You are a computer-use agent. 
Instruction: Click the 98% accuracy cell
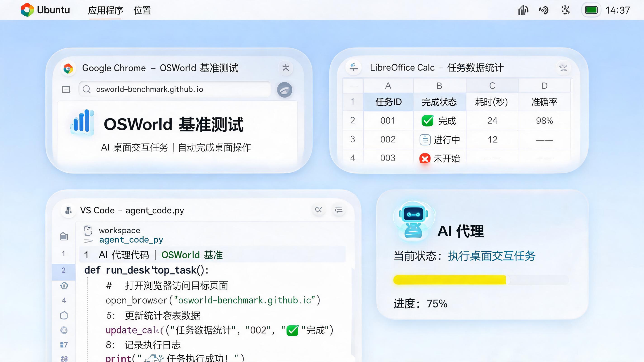(x=545, y=121)
